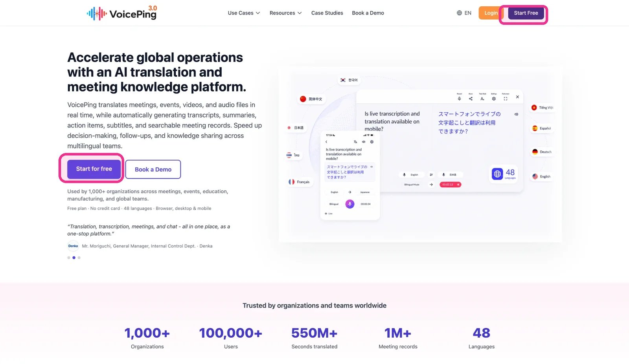This screenshot has height=364, width=629.
Task: Click the swap languages icon between English and 日本語
Action: click(x=431, y=175)
